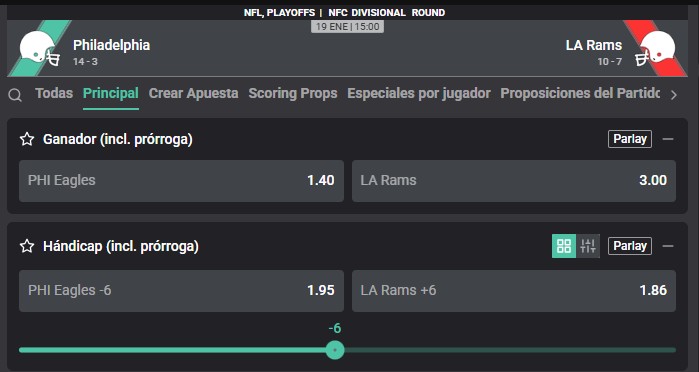Collapse the Hándicap (incl. prórroga) section
Screen dimensions: 699x372
668,246
